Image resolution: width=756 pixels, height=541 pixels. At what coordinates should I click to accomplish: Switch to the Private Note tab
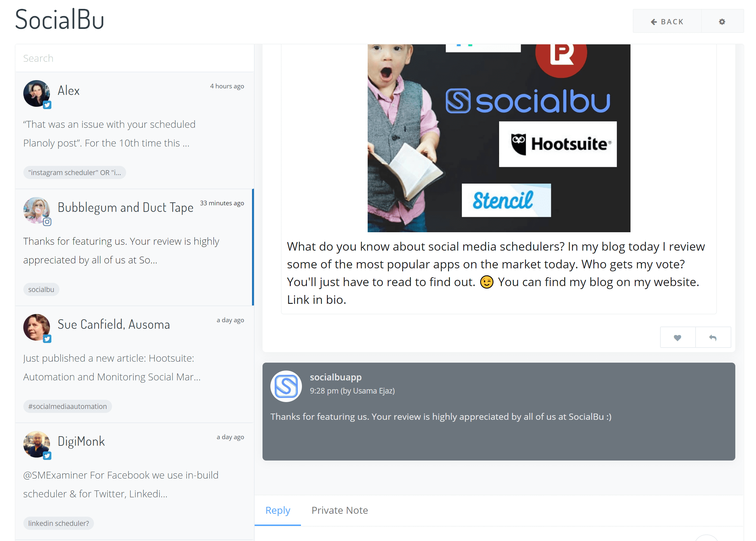339,510
